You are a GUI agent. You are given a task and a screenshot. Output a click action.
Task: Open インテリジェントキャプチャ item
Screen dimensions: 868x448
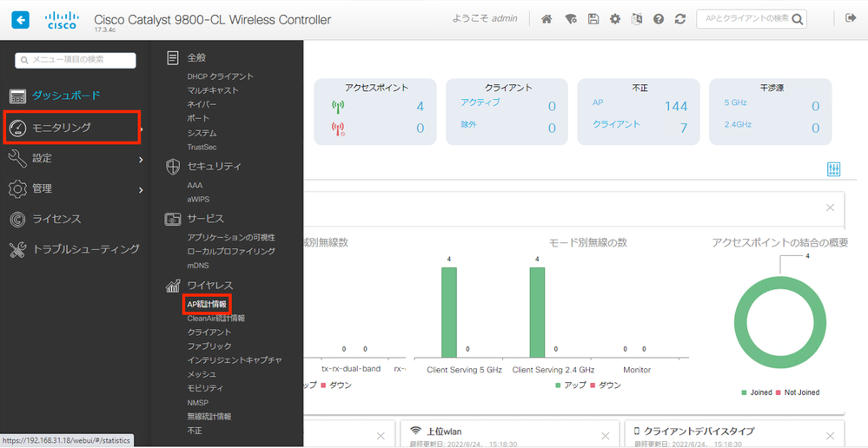point(235,360)
